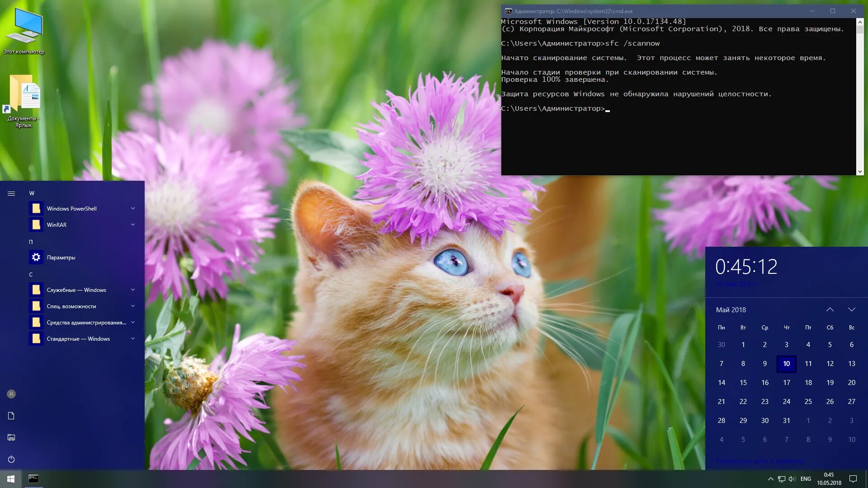Show hidden tray icons with the chevron

click(770, 479)
